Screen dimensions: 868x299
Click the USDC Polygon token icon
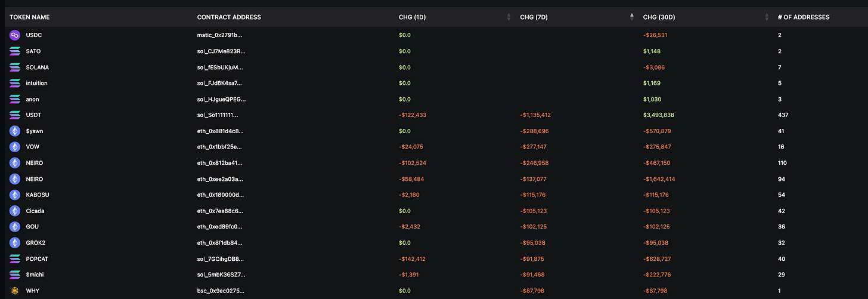[15, 35]
